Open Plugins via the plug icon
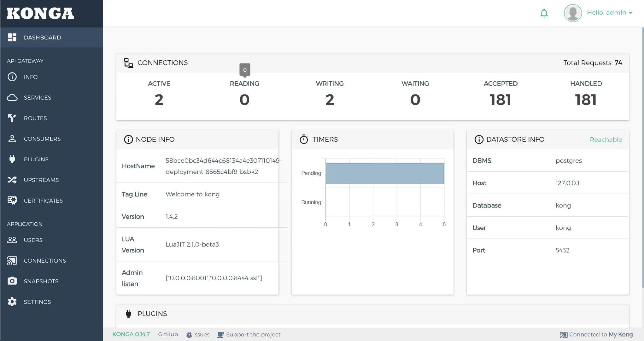Screen dimensions: 644x341 click(x=12, y=159)
